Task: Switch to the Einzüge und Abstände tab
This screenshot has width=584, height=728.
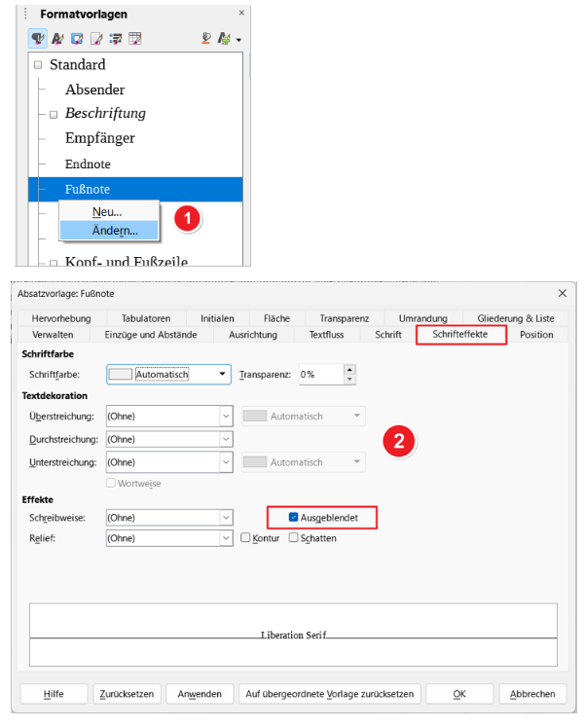Action: coord(151,335)
